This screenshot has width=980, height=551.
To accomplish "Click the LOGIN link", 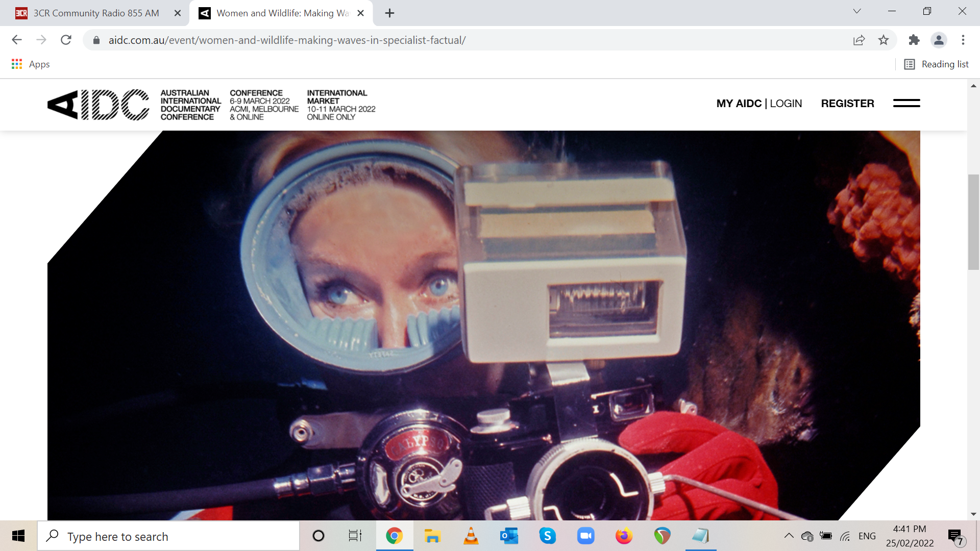I will (786, 104).
